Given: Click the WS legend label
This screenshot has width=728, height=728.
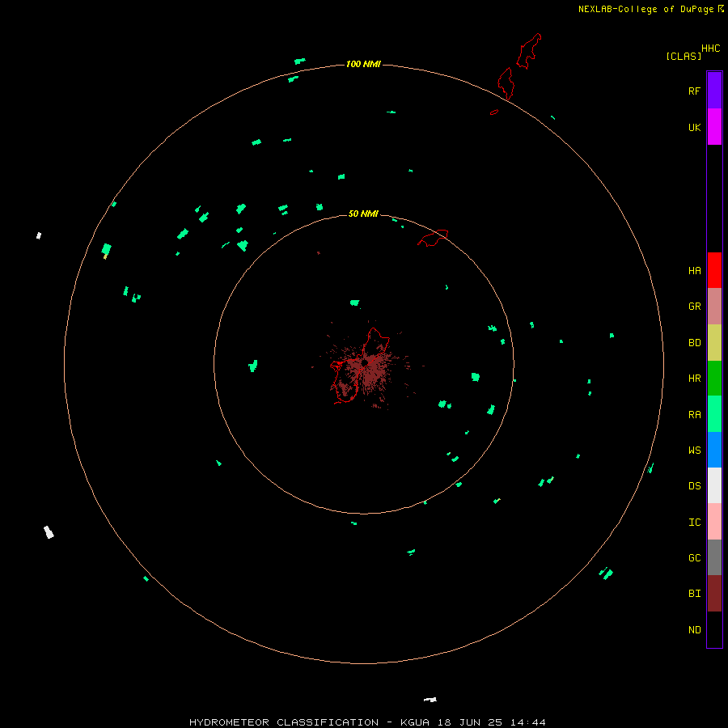Looking at the screenshot, I should 695,451.
